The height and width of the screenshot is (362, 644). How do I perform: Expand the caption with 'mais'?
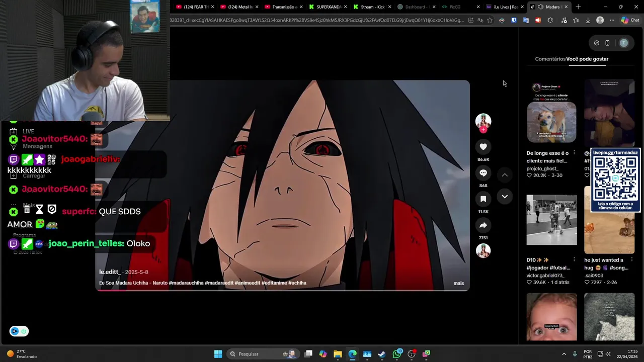click(x=458, y=284)
